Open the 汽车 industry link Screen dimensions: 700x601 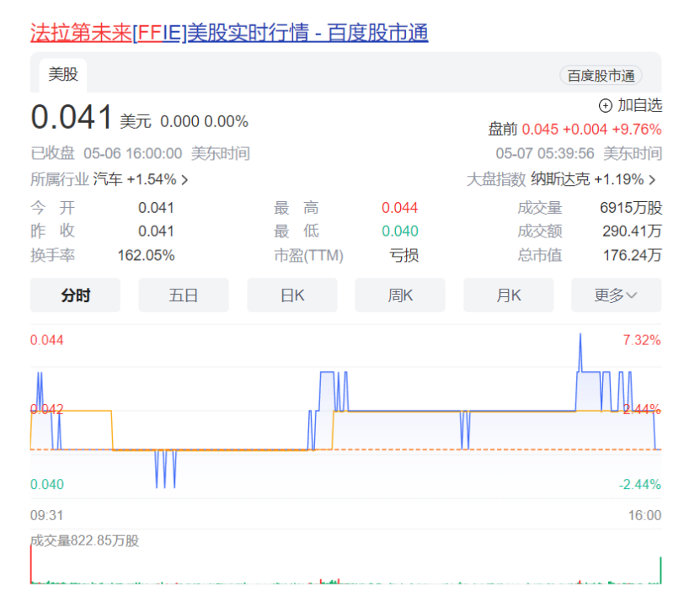click(108, 179)
